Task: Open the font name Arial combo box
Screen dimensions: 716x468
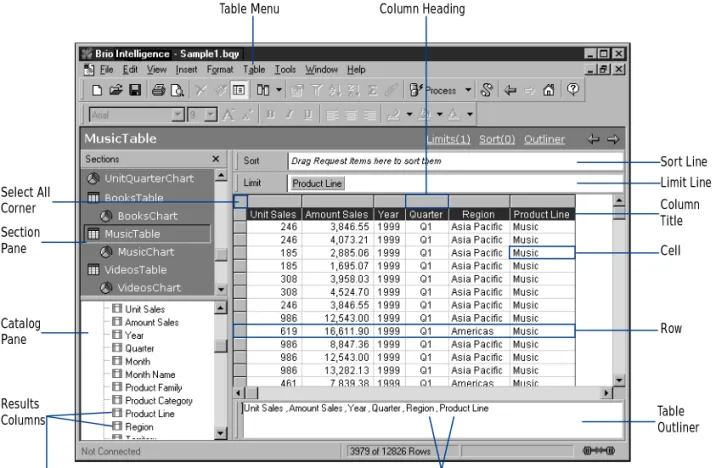Action: [x=137, y=115]
